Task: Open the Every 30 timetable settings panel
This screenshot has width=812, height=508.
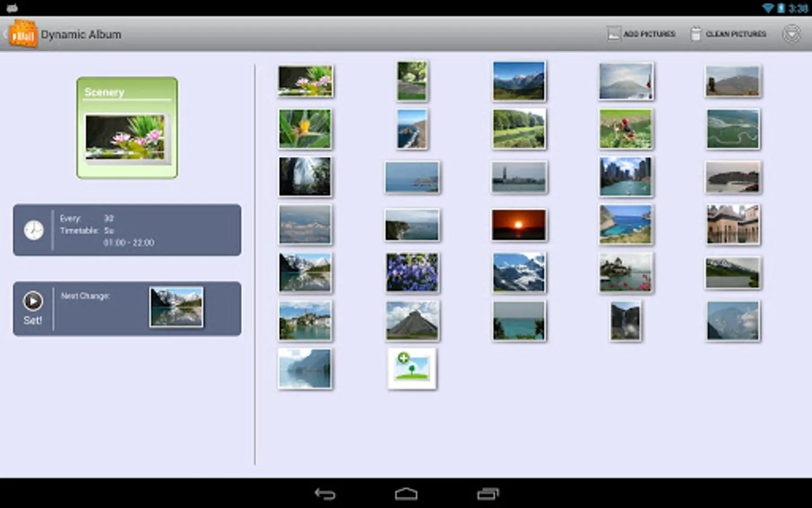Action: tap(127, 230)
